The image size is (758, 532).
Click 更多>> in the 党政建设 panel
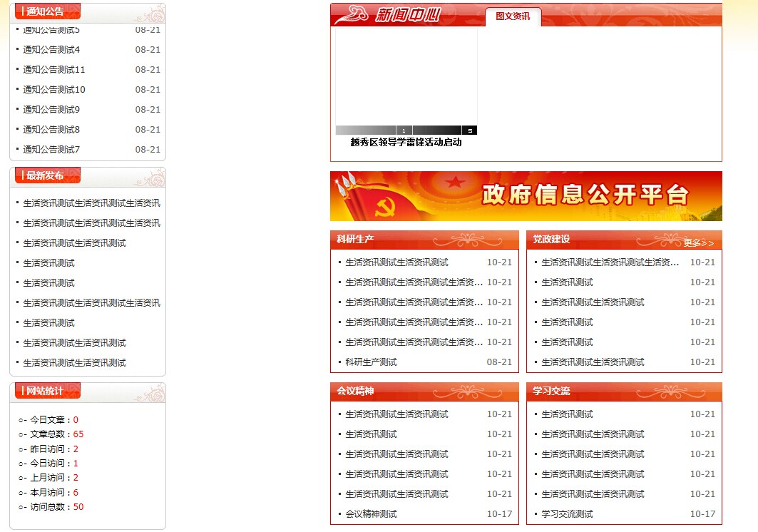(x=698, y=243)
